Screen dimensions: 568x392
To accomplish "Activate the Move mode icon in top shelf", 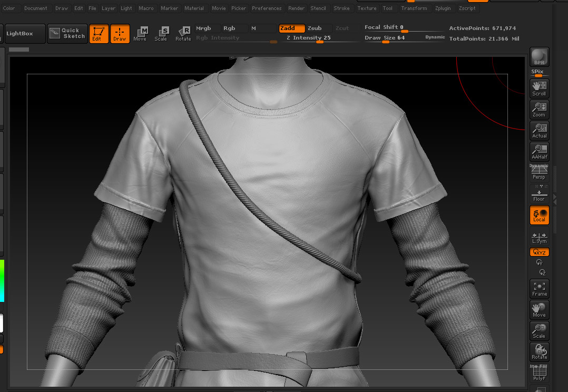I will pyautogui.click(x=140, y=34).
